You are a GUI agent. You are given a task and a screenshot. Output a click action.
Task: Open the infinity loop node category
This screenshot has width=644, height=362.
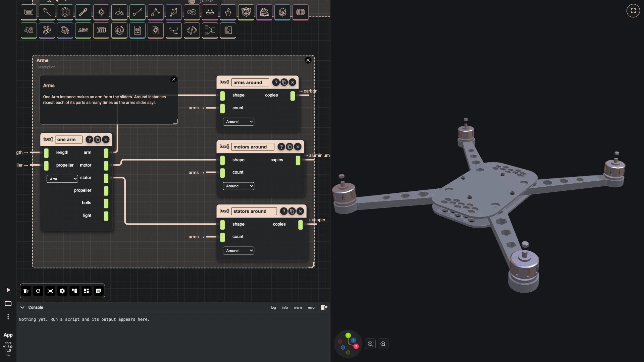[x=192, y=12]
